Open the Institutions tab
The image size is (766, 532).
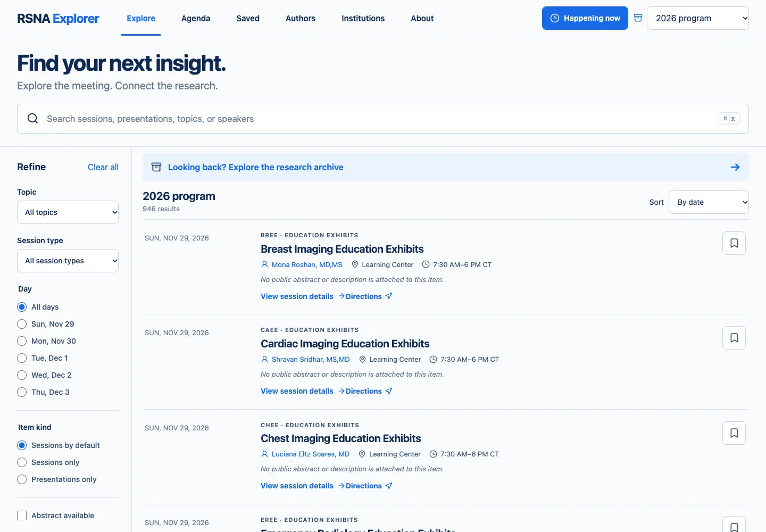point(363,18)
